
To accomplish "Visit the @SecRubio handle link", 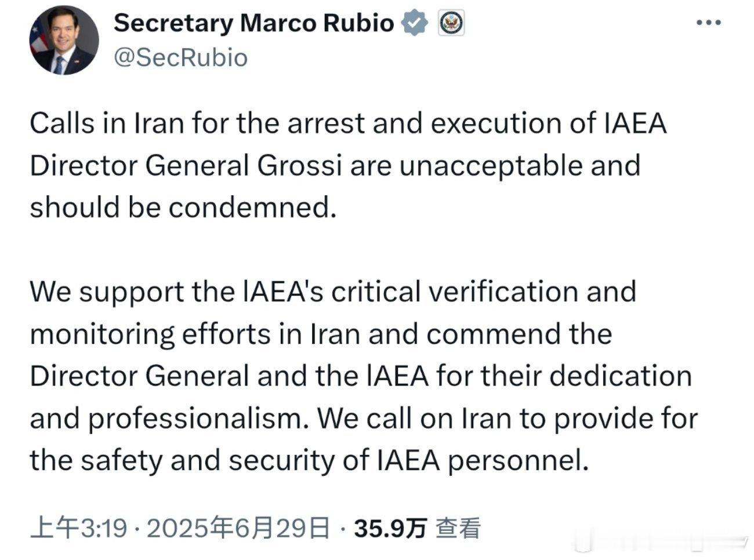I will (181, 57).
